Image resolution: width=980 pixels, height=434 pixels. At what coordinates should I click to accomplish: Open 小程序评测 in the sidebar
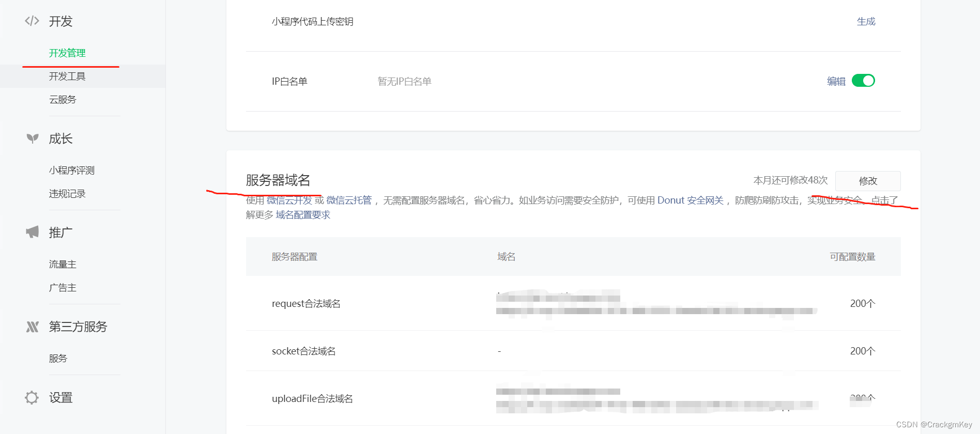72,171
